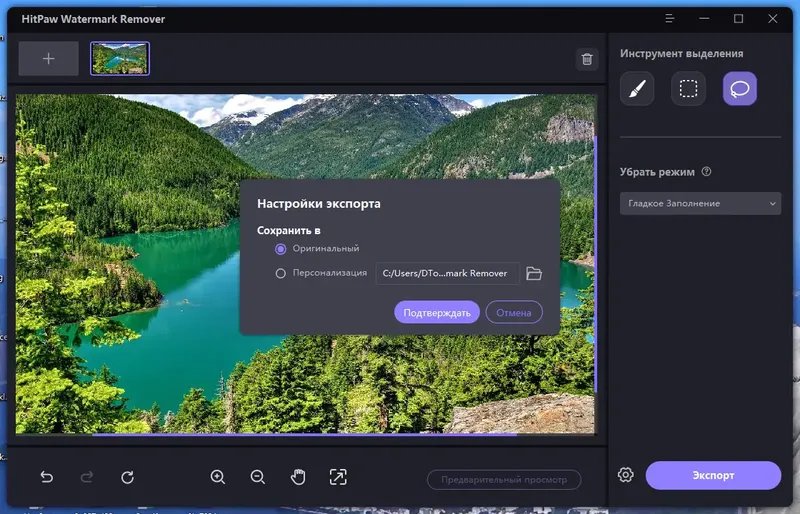Click the custom save path field
The image size is (800, 514).
[x=447, y=274]
